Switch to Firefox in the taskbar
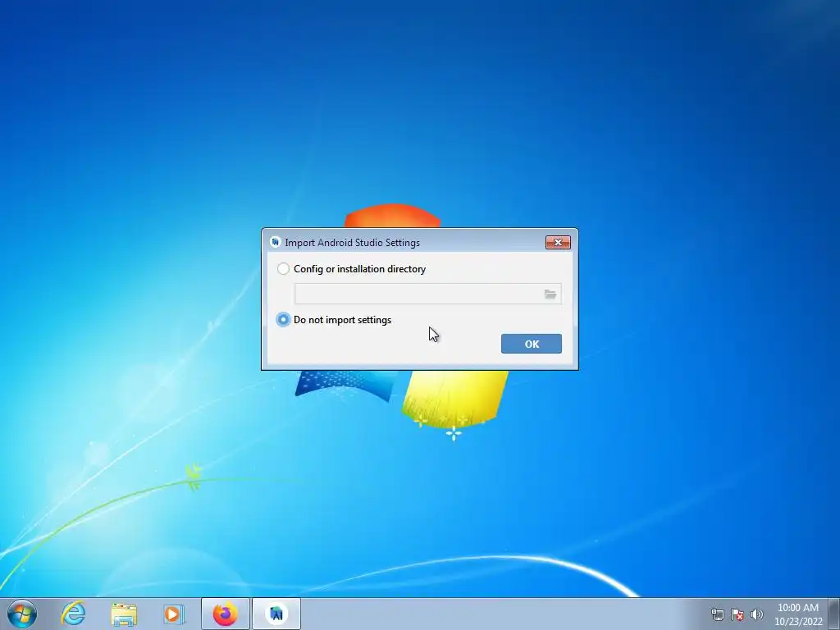The height and width of the screenshot is (630, 840). coord(226,614)
